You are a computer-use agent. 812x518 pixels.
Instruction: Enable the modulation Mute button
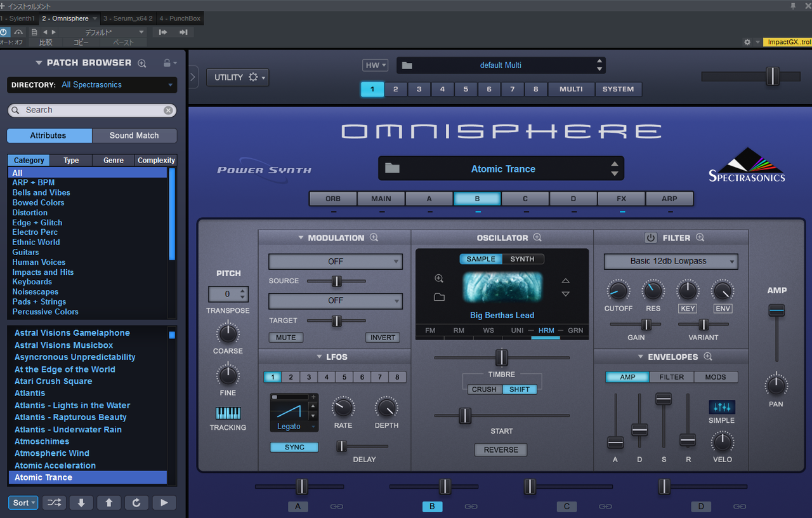pos(285,338)
